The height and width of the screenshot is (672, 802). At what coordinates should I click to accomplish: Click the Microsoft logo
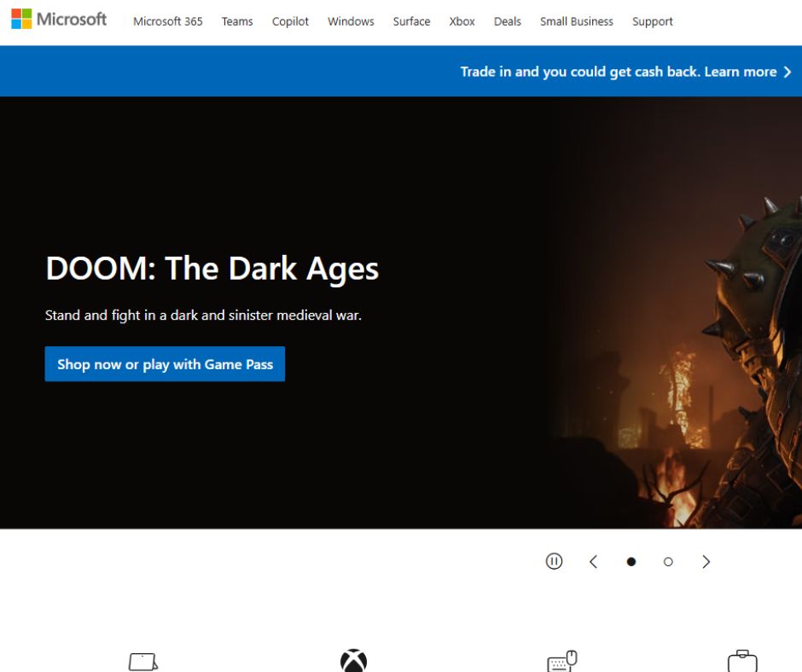[59, 20]
